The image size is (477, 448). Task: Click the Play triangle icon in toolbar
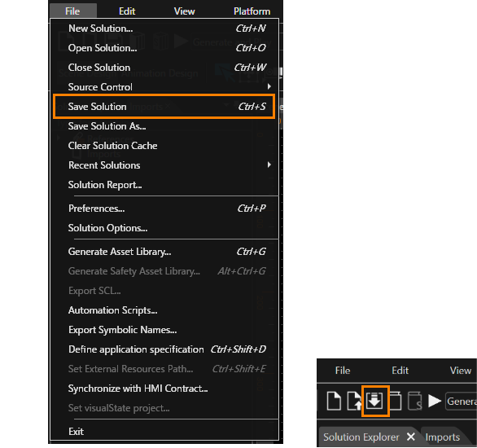click(x=435, y=401)
